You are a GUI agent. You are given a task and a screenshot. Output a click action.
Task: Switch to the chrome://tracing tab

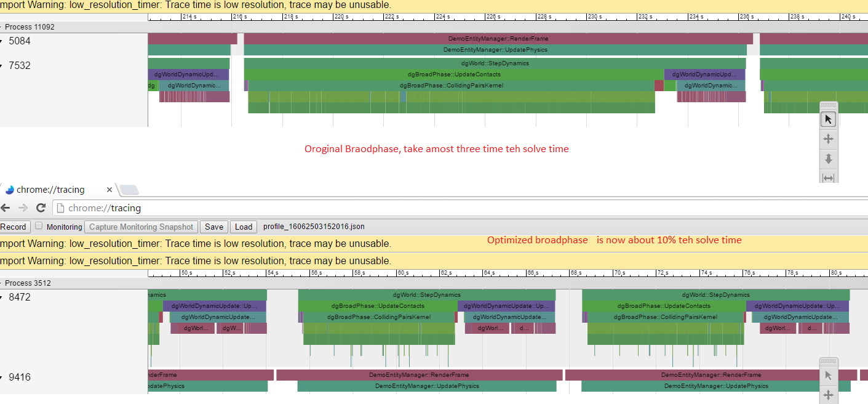click(55, 190)
